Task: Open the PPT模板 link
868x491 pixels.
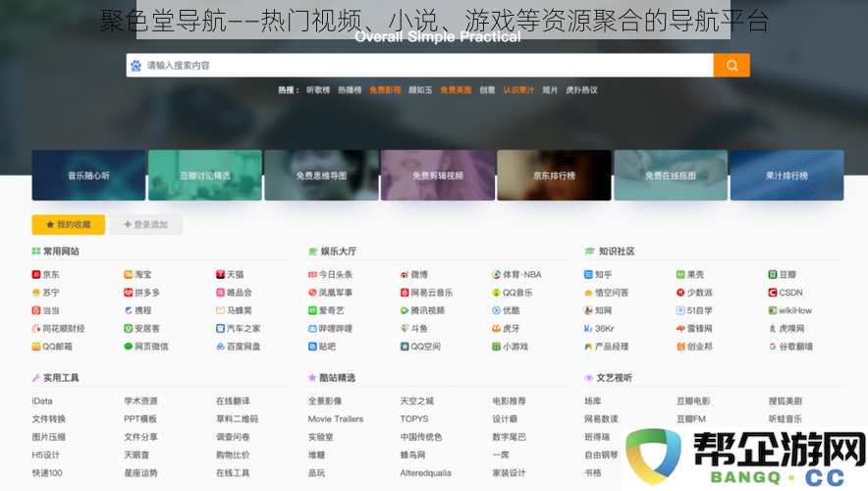Action: coord(140,419)
